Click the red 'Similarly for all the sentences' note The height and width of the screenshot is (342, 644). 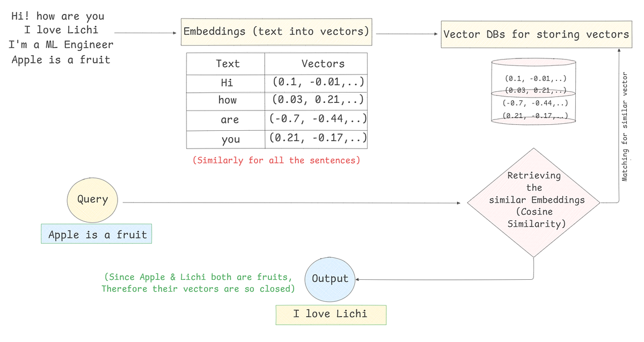coord(276,160)
